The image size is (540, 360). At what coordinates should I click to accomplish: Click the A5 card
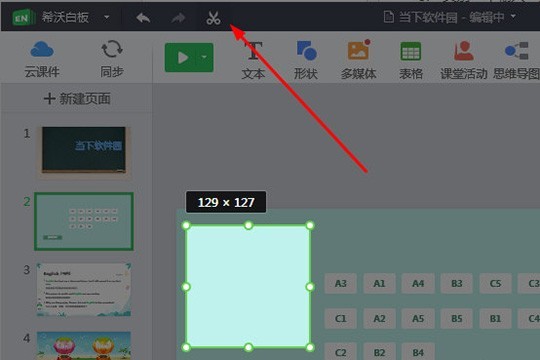click(418, 318)
